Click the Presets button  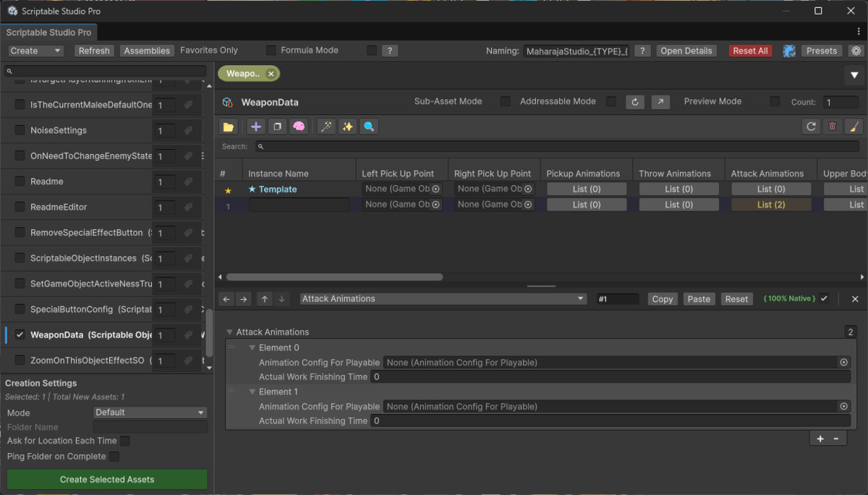click(x=822, y=51)
